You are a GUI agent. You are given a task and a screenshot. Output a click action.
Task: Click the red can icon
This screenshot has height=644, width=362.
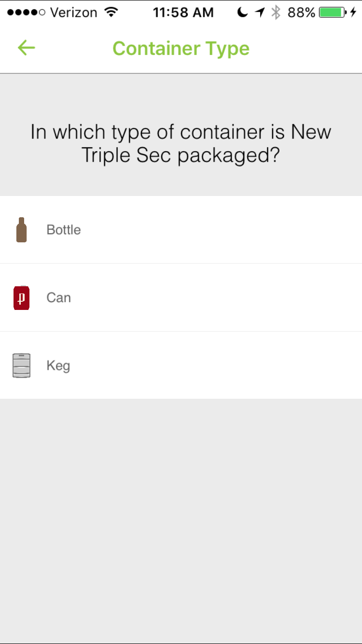pyautogui.click(x=21, y=298)
